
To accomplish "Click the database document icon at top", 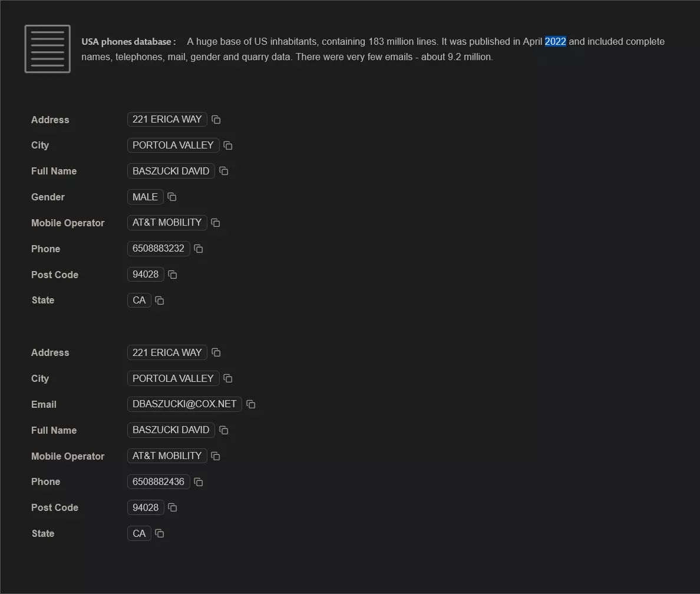I will (47, 49).
